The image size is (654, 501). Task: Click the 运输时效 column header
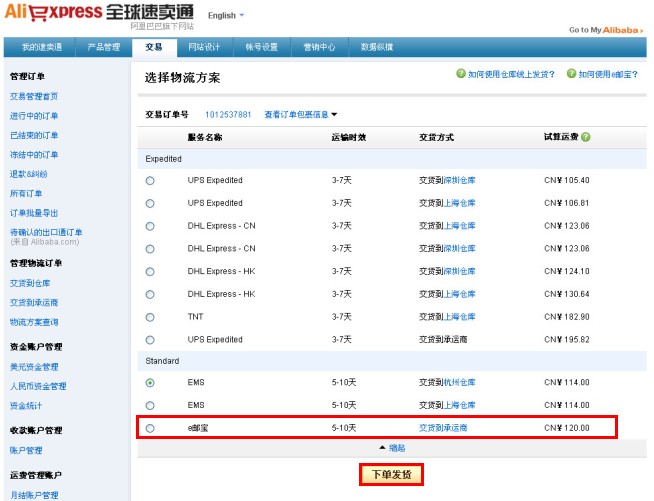[349, 137]
